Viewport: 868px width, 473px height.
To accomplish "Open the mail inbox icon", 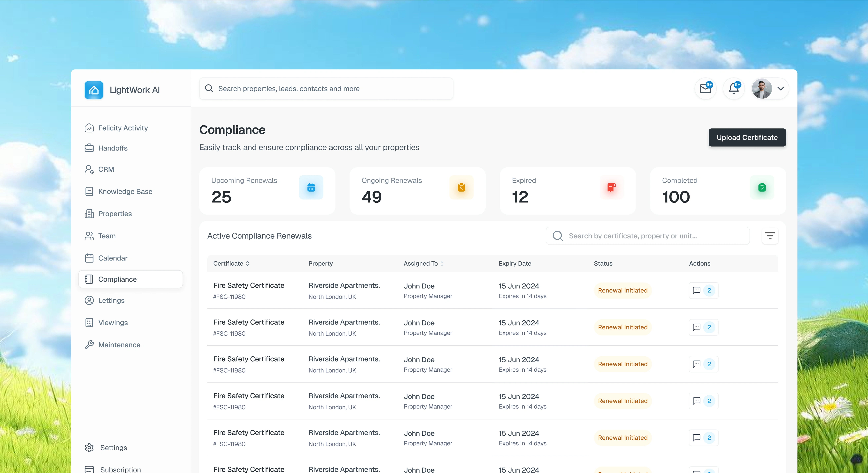I will pos(705,89).
